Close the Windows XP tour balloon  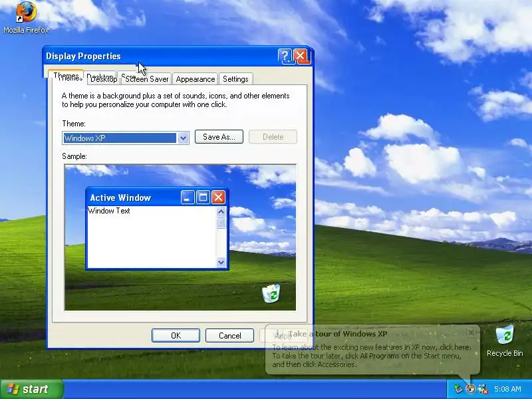pyautogui.click(x=471, y=332)
